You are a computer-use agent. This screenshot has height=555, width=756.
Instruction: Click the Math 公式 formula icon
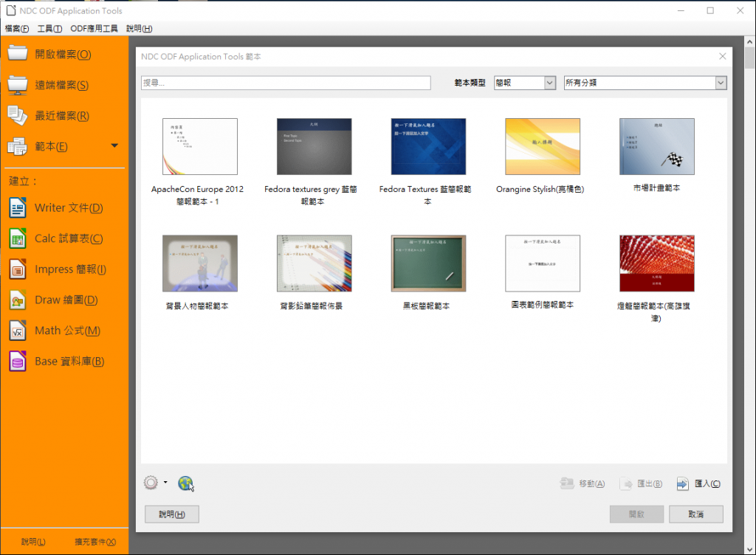[x=18, y=331]
